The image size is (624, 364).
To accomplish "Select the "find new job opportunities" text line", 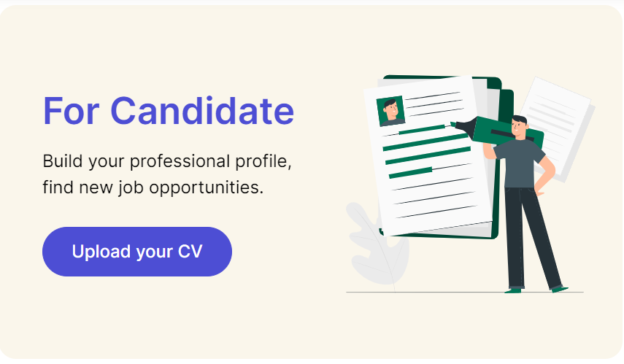I will click(153, 187).
